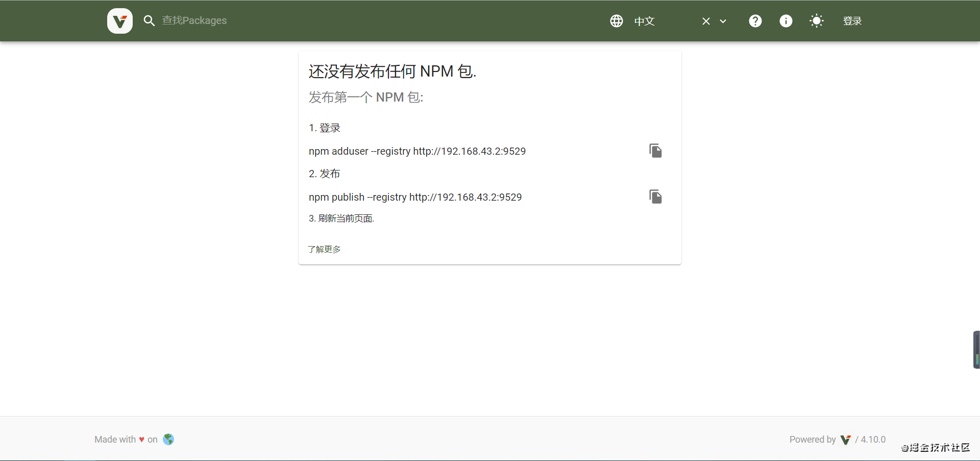
Task: Click the globe language icon
Action: tap(617, 21)
